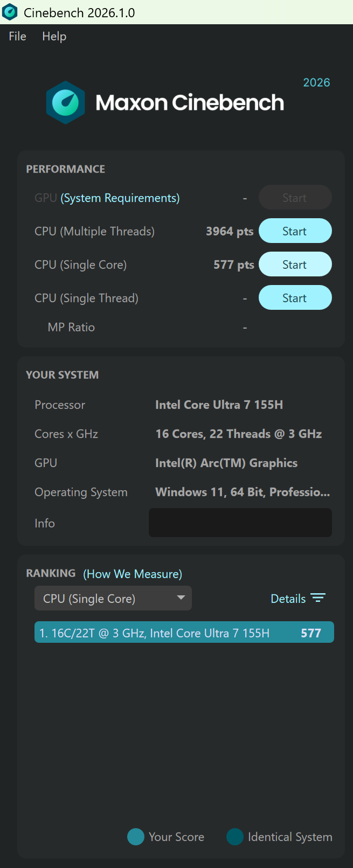
Task: Click the Your Score legend circle
Action: (x=136, y=837)
